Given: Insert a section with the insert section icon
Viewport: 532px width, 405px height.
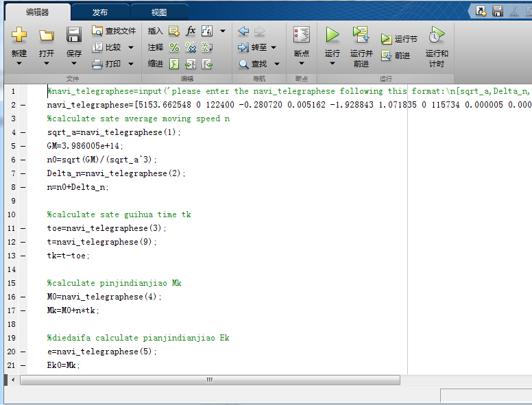Looking at the screenshot, I should point(174,31).
